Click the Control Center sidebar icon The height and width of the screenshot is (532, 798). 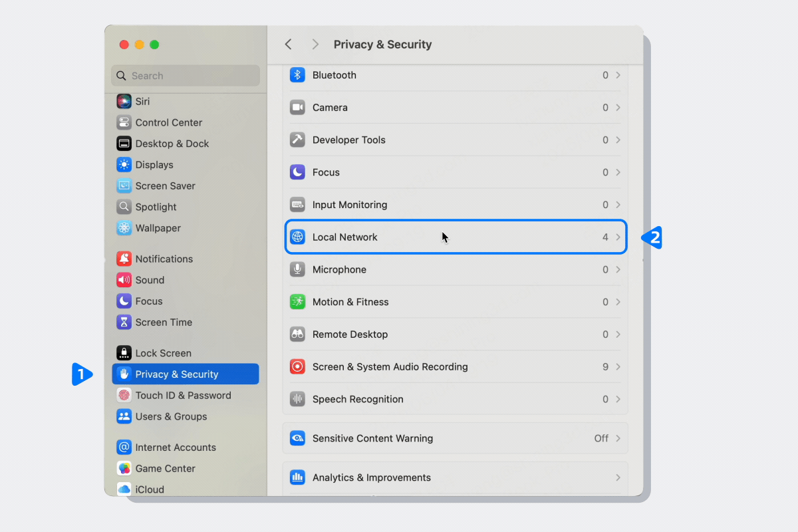click(124, 122)
